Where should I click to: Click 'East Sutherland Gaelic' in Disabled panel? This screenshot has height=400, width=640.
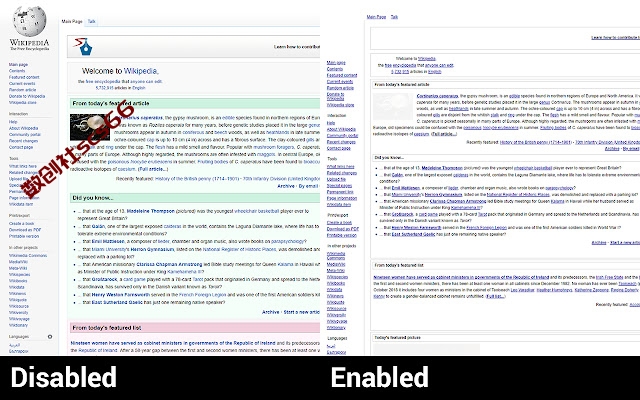115,302
